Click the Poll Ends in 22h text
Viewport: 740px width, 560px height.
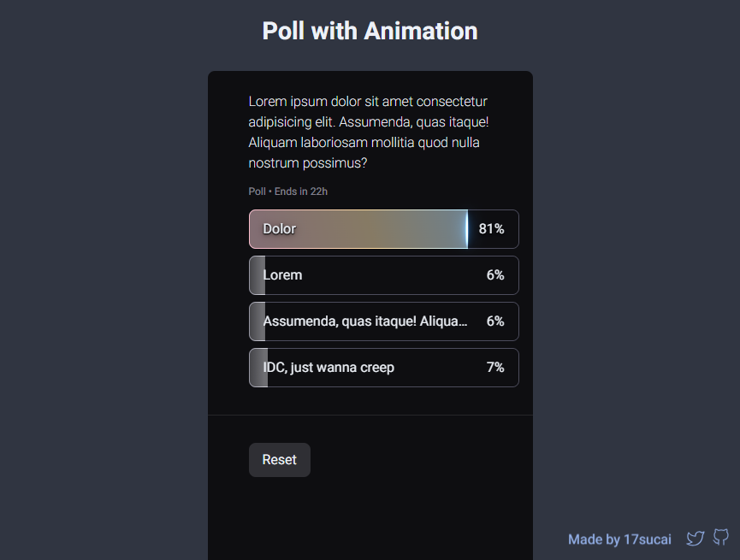click(x=288, y=192)
